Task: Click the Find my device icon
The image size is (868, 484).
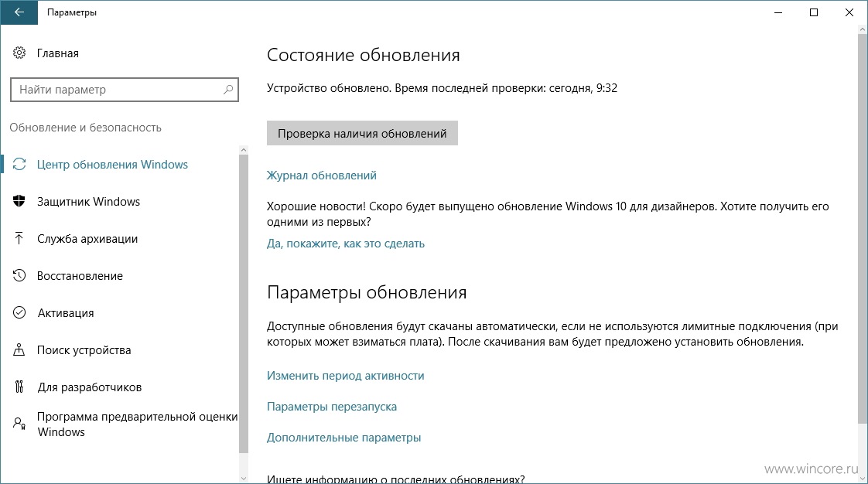Action: [19, 349]
